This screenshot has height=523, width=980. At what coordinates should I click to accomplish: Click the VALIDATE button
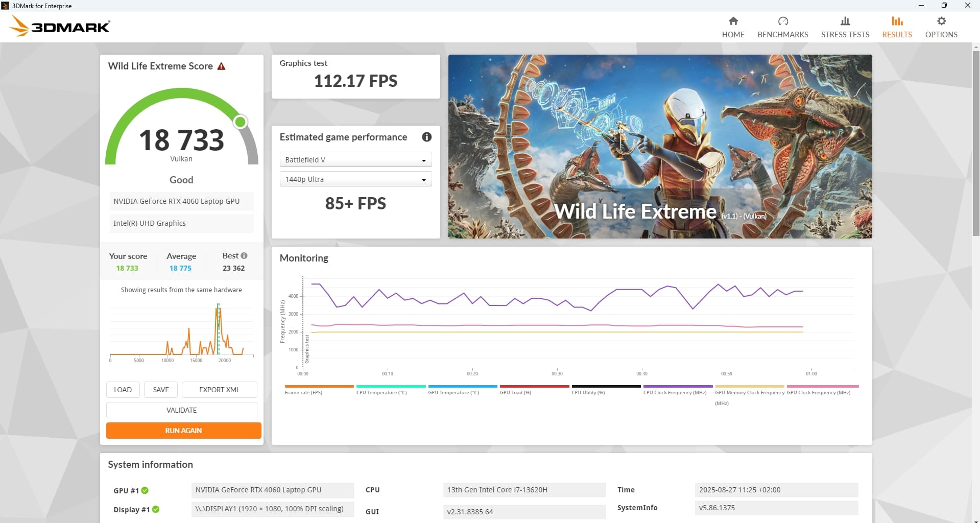(x=181, y=410)
